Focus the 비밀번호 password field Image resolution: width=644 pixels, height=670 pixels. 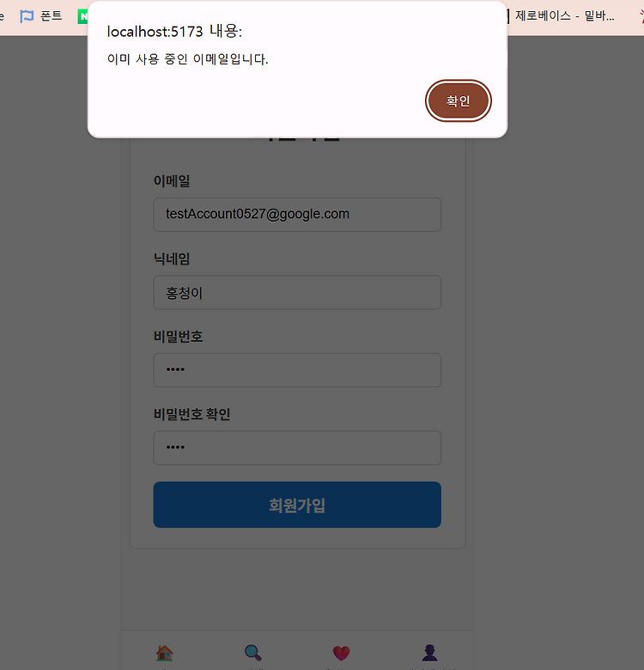(x=297, y=370)
